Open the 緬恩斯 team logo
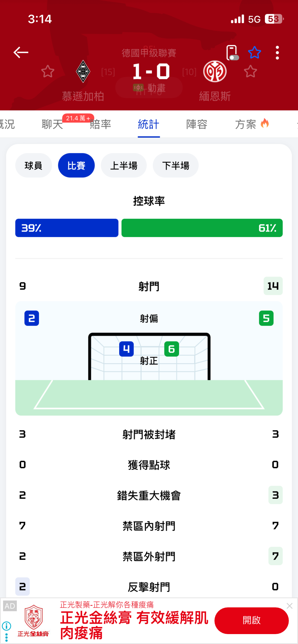Image resolution: width=298 pixels, height=644 pixels. click(x=215, y=71)
